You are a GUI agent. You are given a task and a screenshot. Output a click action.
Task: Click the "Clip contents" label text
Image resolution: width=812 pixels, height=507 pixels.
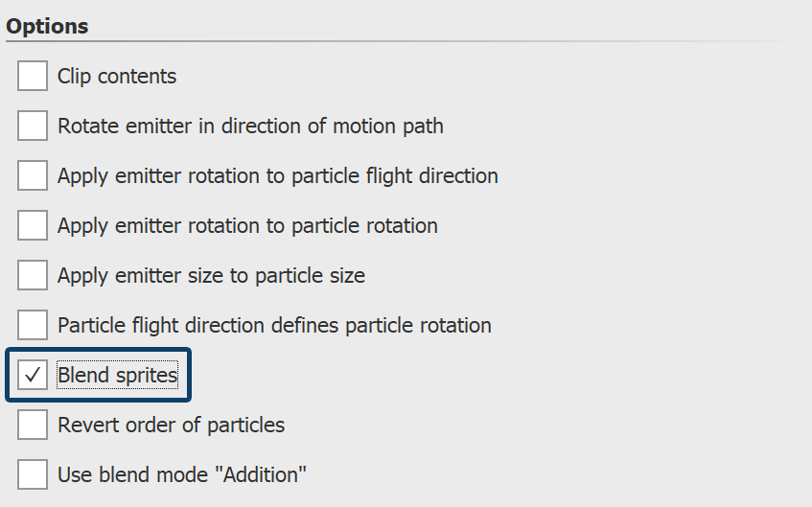tap(117, 76)
